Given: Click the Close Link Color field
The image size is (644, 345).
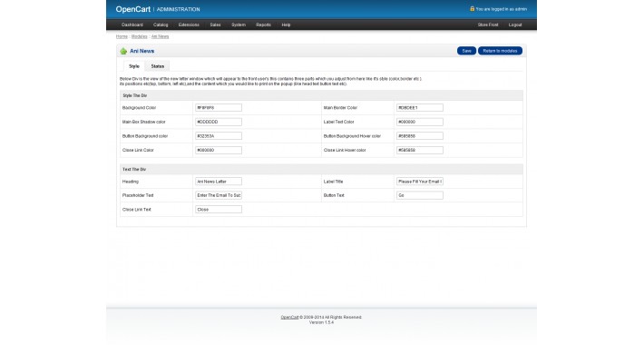Looking at the screenshot, I should click(x=219, y=150).
